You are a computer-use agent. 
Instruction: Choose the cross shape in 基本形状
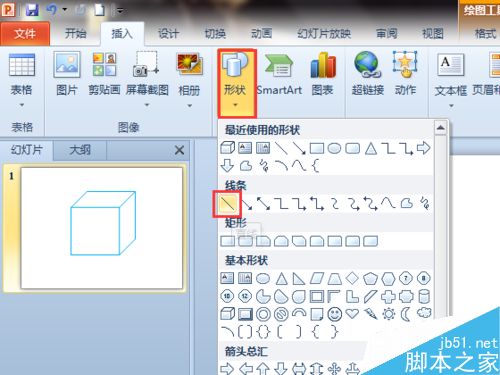click(388, 296)
